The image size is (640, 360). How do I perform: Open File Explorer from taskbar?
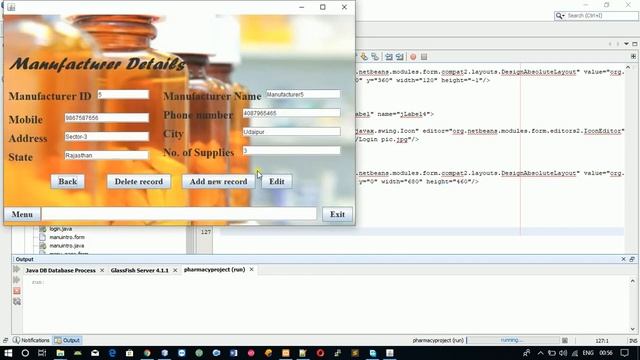point(60,353)
